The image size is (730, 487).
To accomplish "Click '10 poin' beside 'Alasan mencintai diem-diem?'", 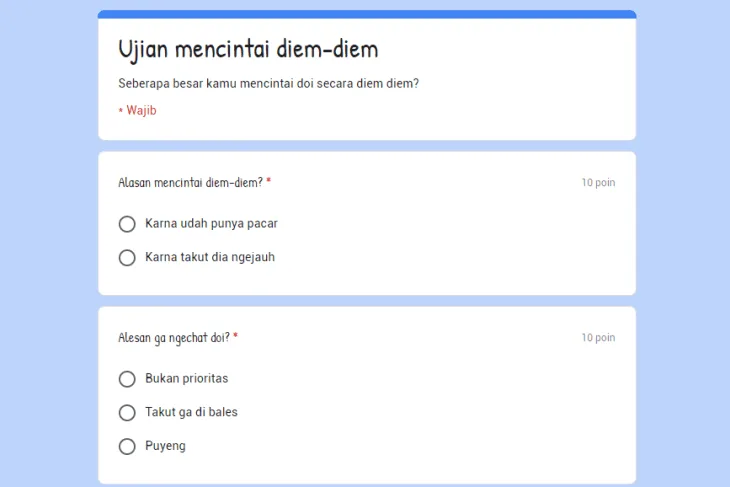I will (598, 183).
